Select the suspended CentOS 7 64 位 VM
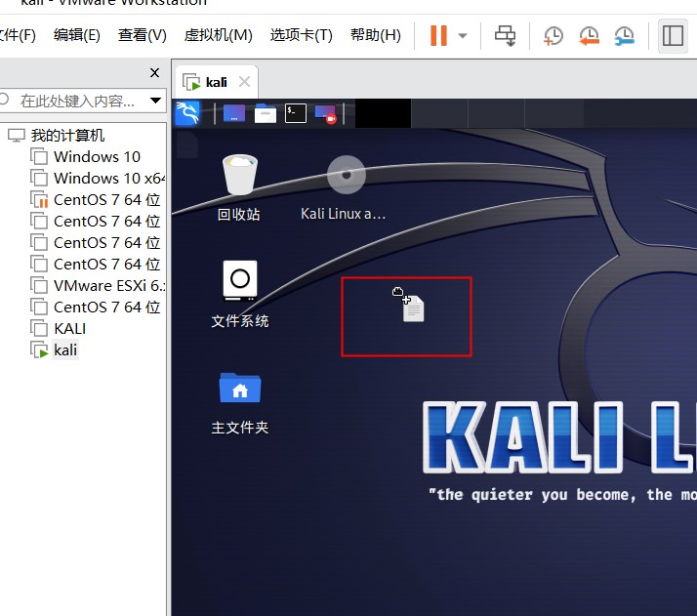 (x=95, y=199)
